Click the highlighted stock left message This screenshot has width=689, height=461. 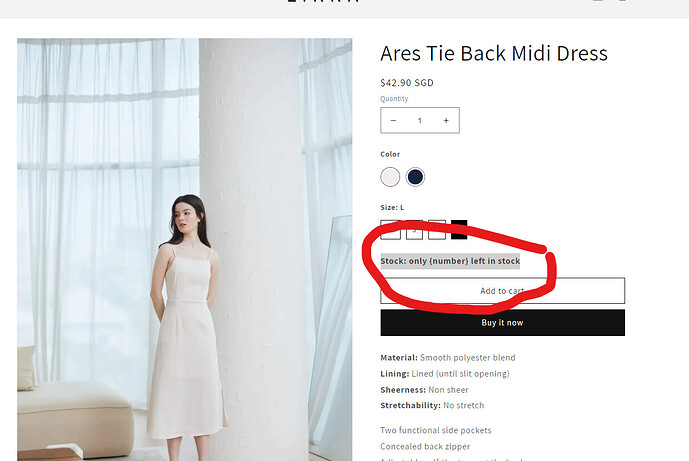pyautogui.click(x=450, y=261)
